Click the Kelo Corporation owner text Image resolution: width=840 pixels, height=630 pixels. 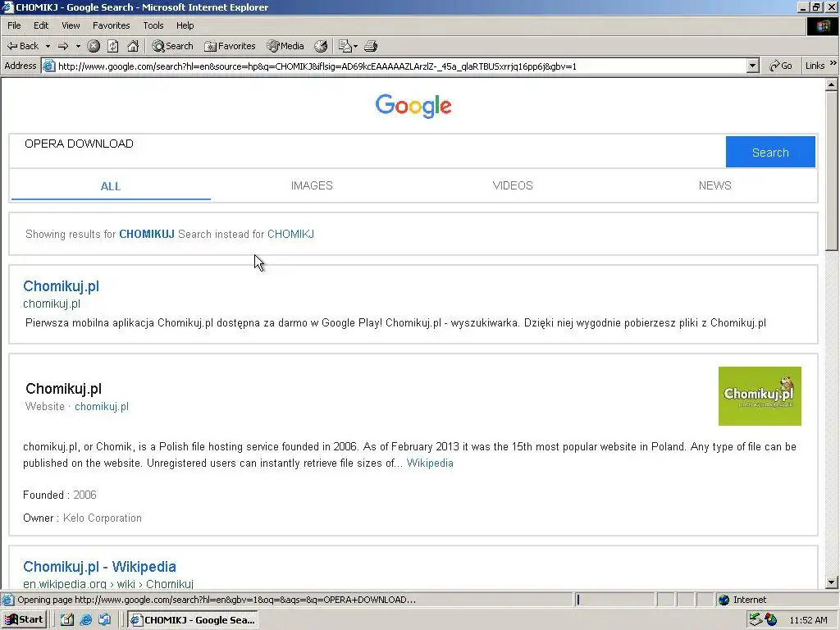click(x=103, y=518)
